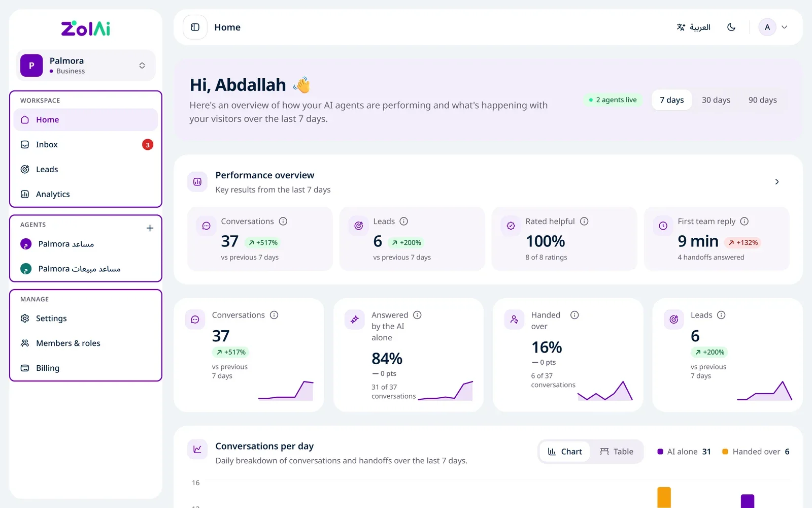This screenshot has height=508, width=812.
Task: Select the 30 days range
Action: pos(716,100)
